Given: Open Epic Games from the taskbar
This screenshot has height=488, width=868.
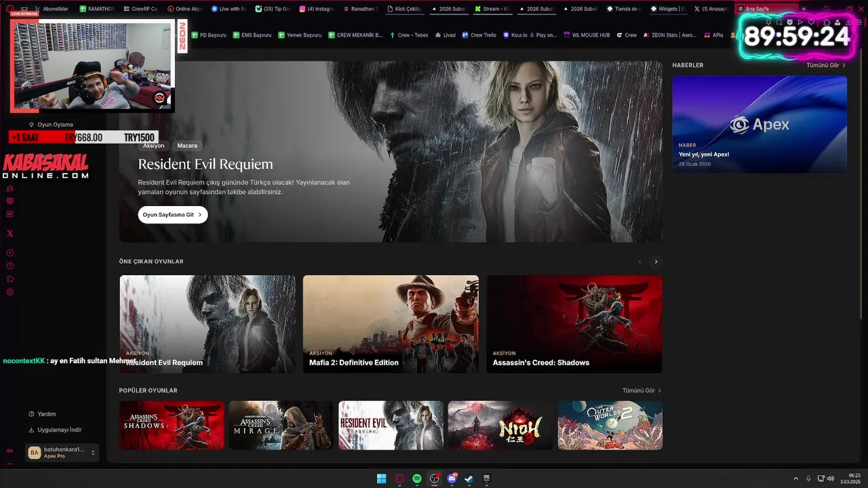Looking at the screenshot, I should click(x=487, y=479).
